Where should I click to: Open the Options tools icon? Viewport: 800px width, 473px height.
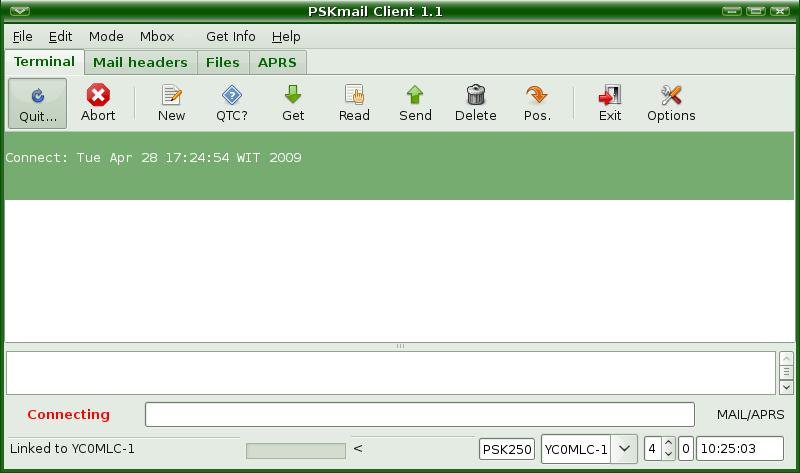(671, 95)
